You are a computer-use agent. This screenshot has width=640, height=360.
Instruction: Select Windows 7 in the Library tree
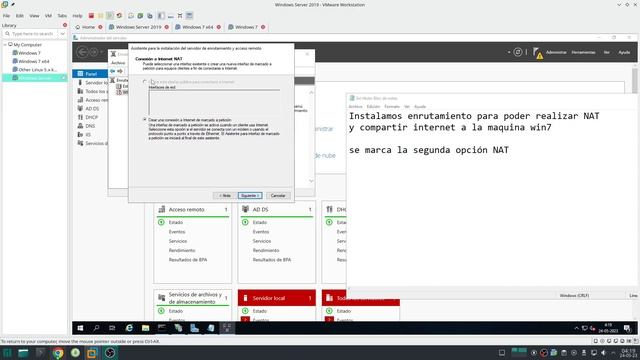(x=29, y=53)
